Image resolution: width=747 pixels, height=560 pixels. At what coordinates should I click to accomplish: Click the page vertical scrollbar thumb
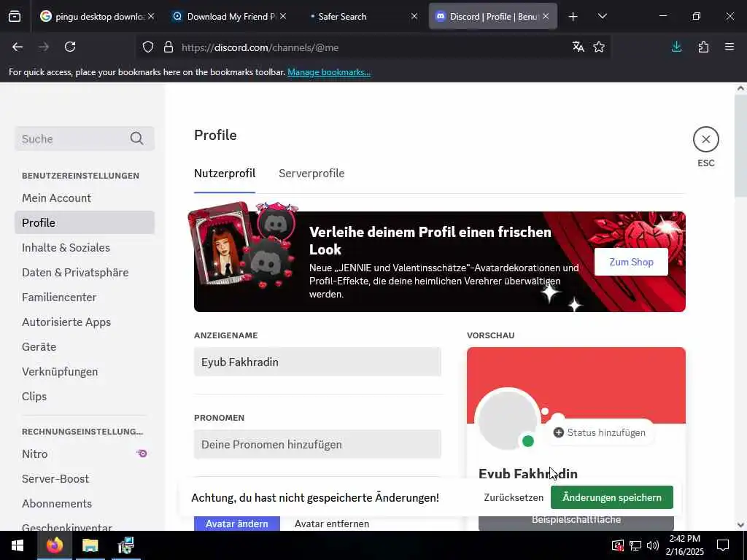[x=740, y=146]
